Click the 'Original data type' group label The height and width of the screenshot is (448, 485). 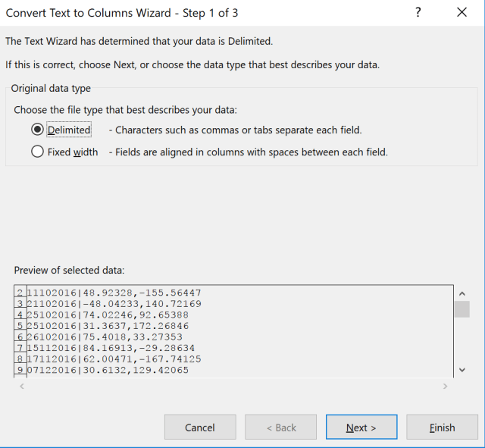(x=51, y=89)
